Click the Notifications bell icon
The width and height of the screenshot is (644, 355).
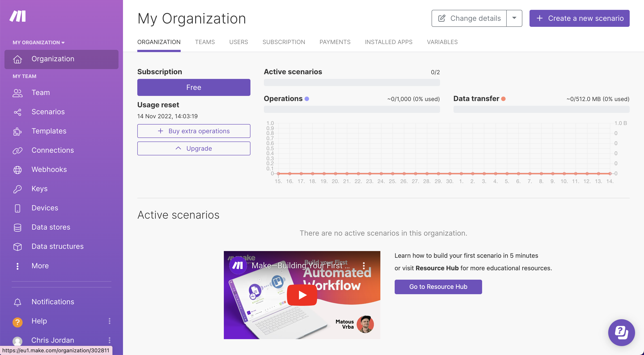[x=17, y=302]
